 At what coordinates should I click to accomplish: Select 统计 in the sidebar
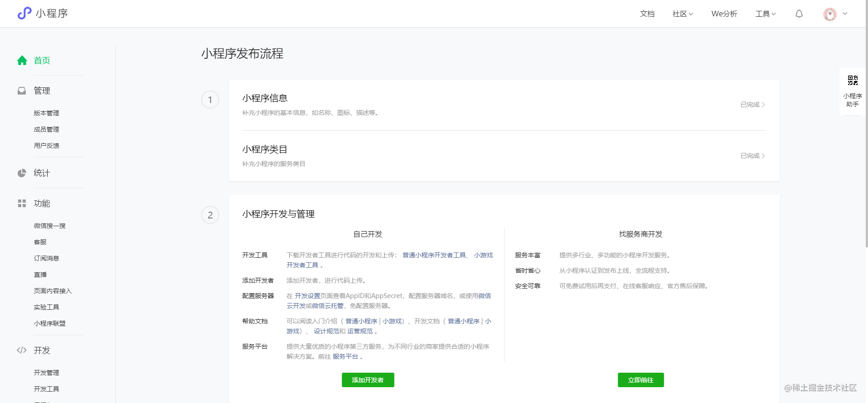42,173
